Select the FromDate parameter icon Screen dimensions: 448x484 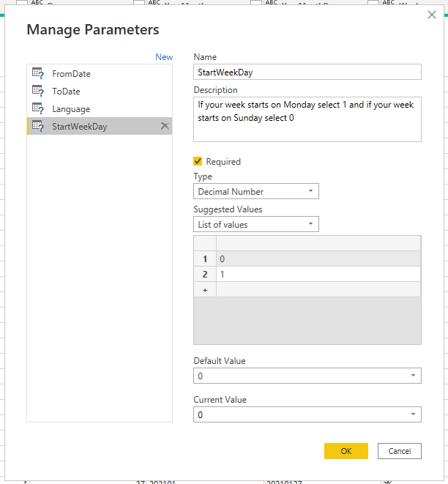pyautogui.click(x=38, y=73)
